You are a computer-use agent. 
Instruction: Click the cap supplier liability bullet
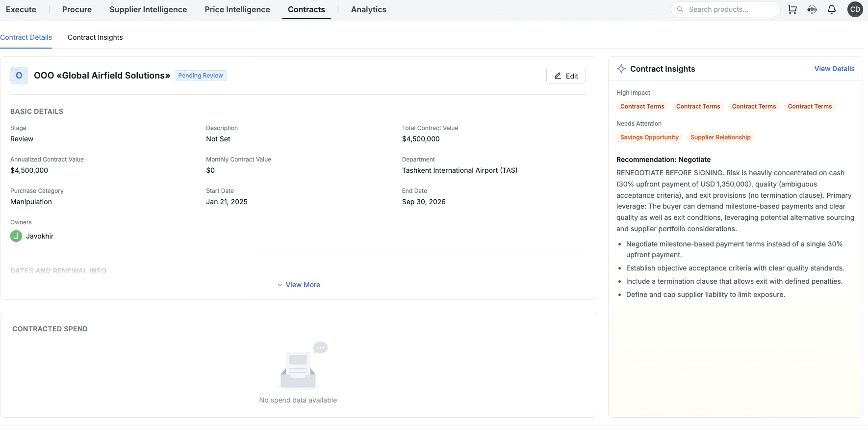pos(706,295)
